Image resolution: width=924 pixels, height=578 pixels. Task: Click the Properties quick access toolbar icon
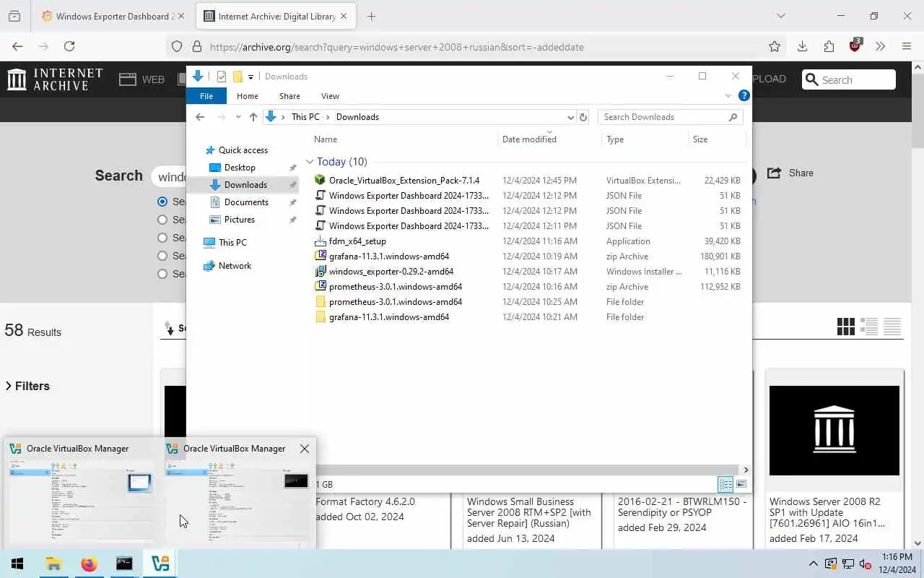coord(222,77)
